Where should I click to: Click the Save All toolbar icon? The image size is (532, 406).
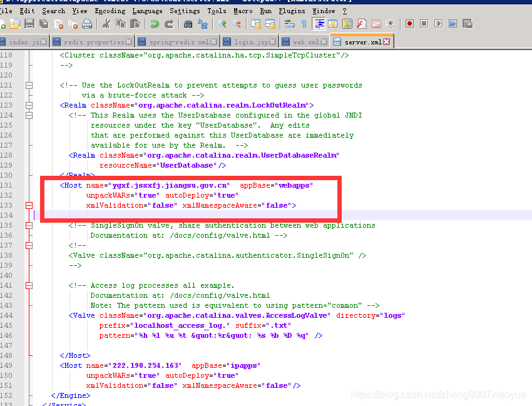point(44,24)
